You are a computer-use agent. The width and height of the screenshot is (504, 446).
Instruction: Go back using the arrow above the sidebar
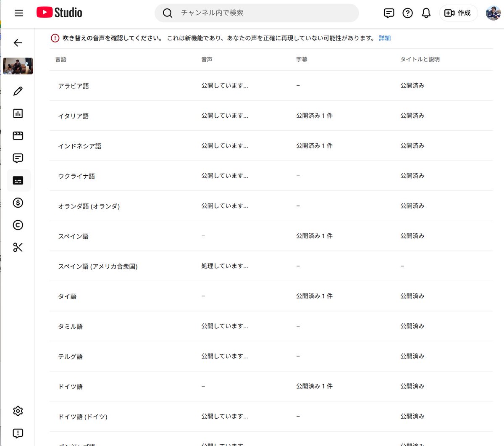(x=18, y=42)
